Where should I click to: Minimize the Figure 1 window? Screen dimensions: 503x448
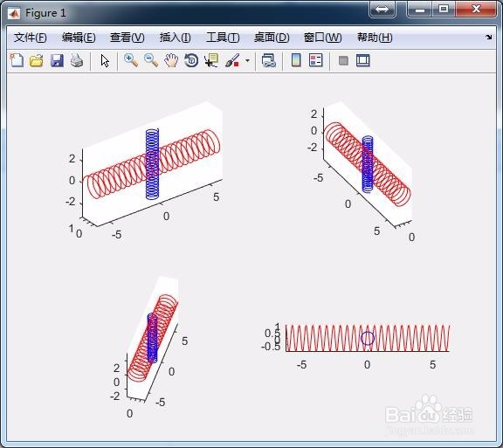[x=419, y=10]
